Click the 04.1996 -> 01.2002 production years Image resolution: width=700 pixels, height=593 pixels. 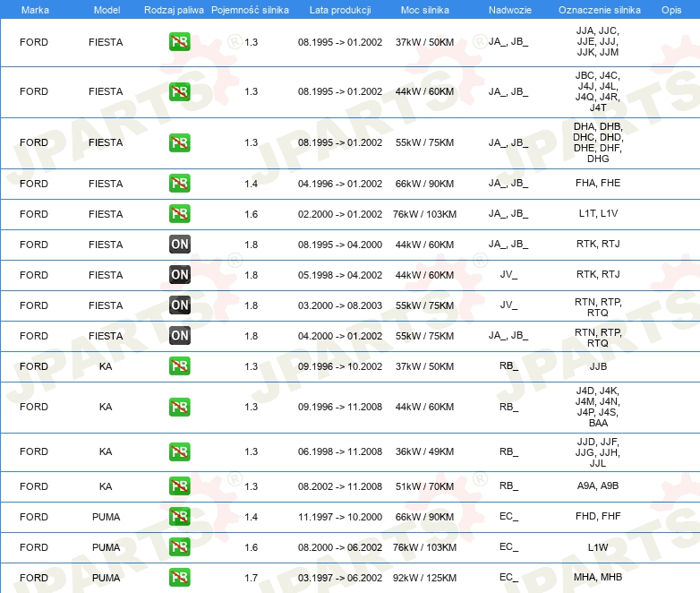pyautogui.click(x=340, y=184)
